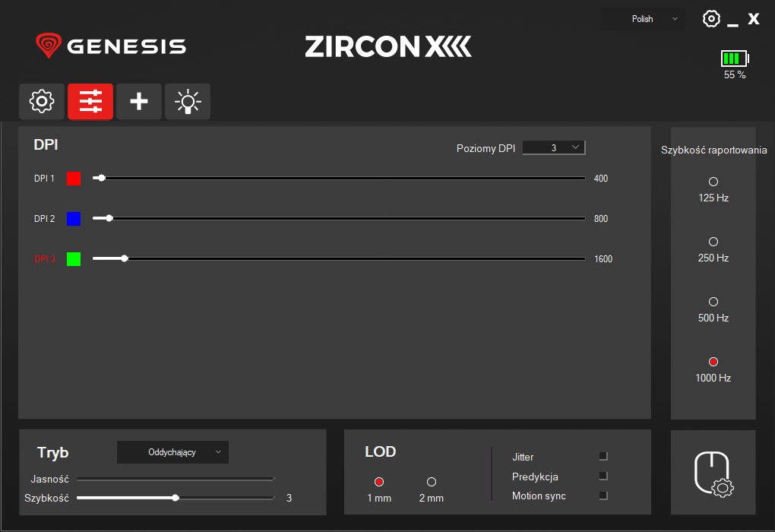Open the light bulb lighting tab
775x532 pixels.
pyautogui.click(x=188, y=101)
